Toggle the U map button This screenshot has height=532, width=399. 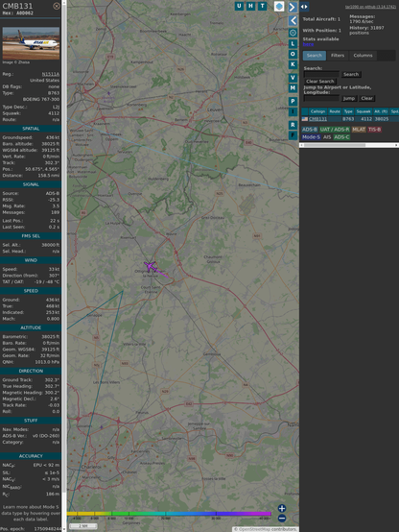[x=240, y=6]
